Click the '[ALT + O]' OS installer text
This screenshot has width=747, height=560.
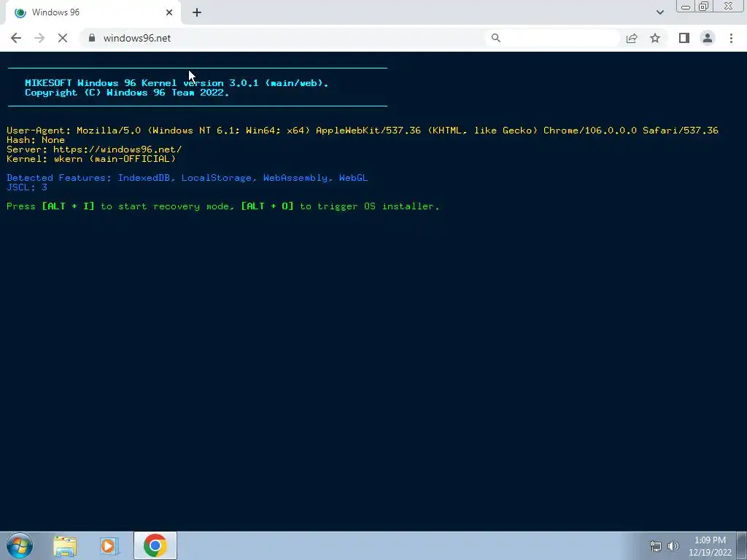click(x=267, y=206)
